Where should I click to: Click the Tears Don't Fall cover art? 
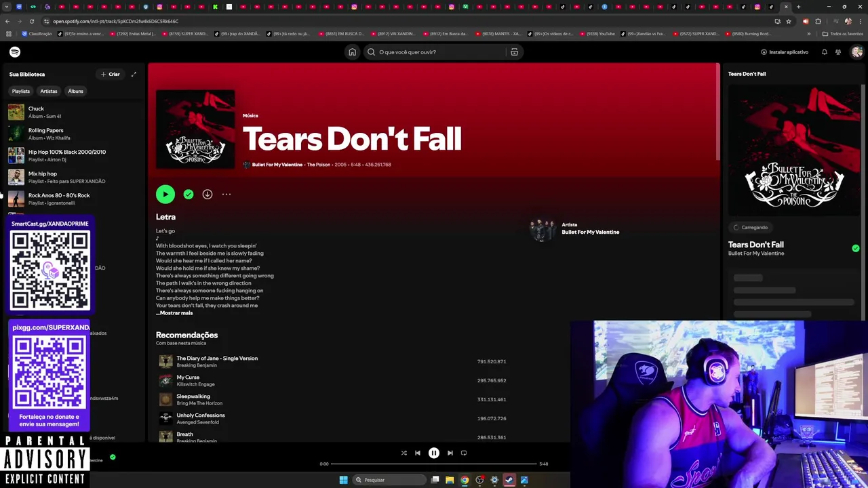pyautogui.click(x=195, y=129)
